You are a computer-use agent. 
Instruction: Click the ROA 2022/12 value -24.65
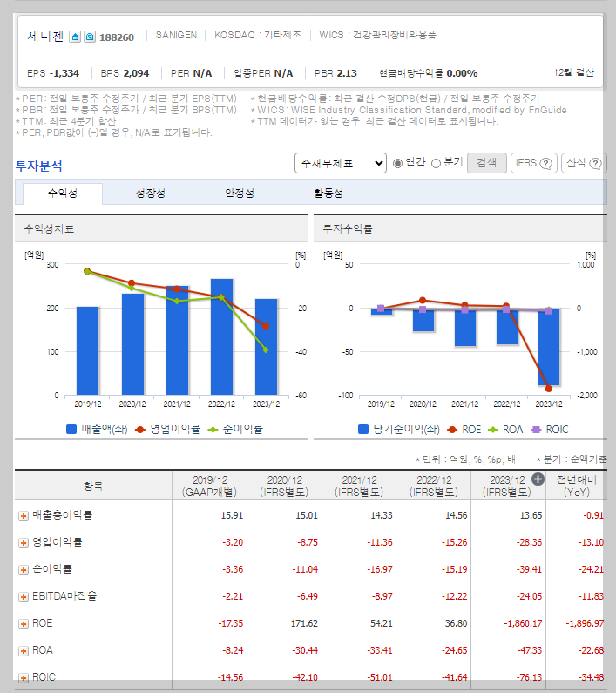[455, 650]
